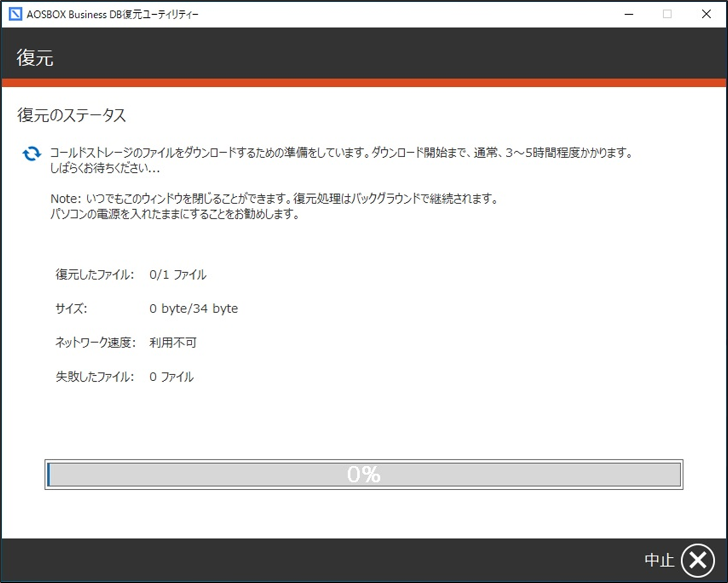Click the 失敗したファイル: label

[95, 377]
